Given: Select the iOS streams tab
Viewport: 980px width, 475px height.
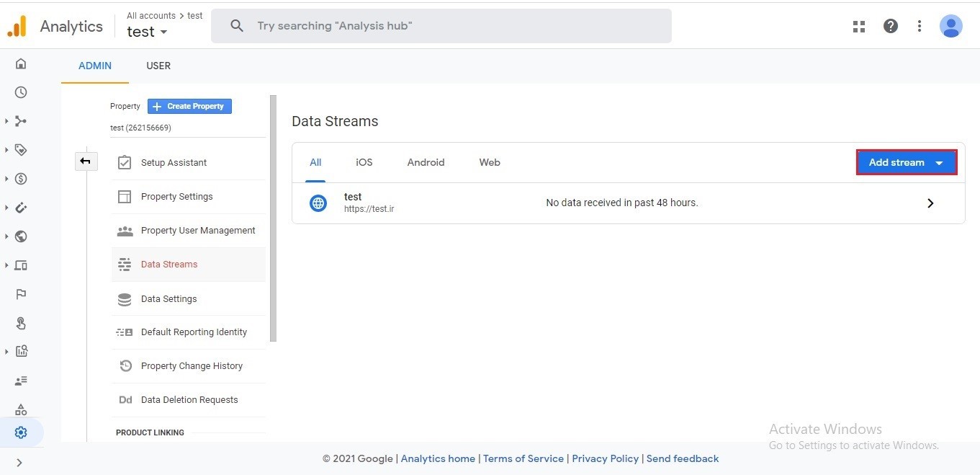Looking at the screenshot, I should tap(364, 162).
